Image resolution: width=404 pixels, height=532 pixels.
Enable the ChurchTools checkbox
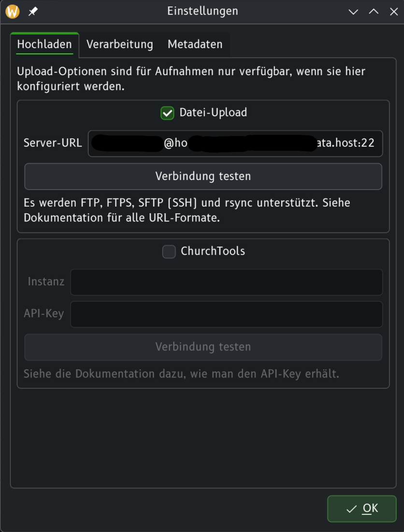click(169, 252)
